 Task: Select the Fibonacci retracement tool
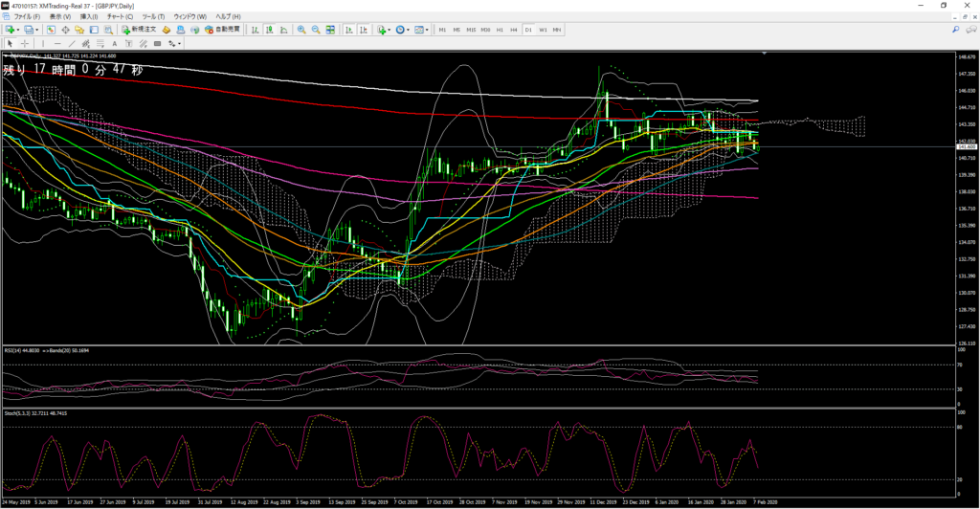[x=100, y=44]
